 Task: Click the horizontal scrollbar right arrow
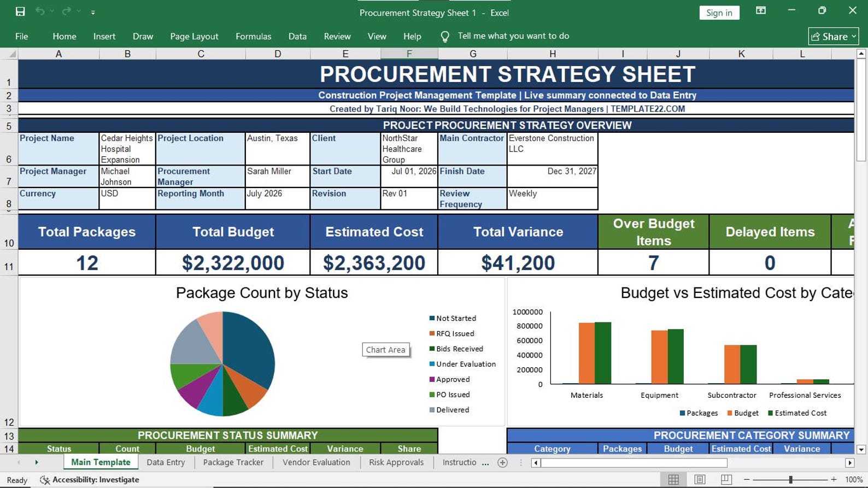point(849,463)
